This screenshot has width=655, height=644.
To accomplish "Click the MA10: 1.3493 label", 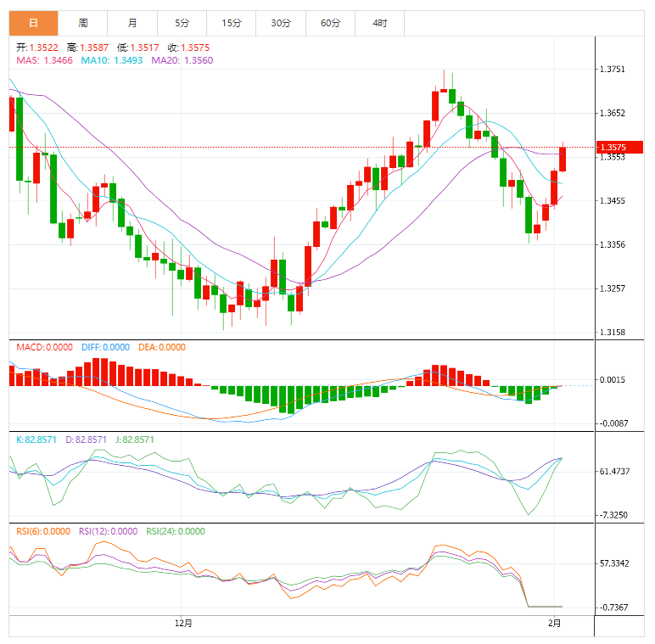I will [111, 60].
